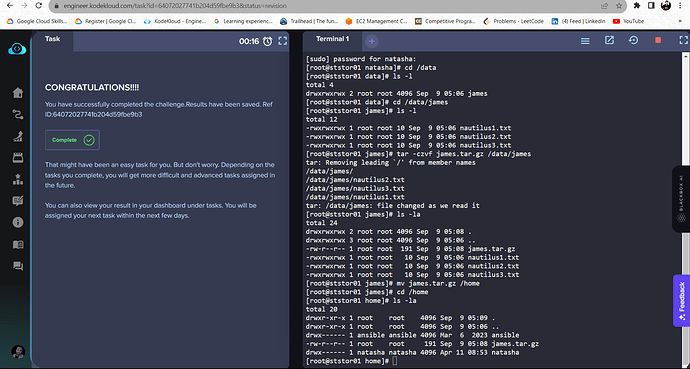Click the 'cd /data/james' command line
This screenshot has height=369, width=690.
(x=377, y=102)
